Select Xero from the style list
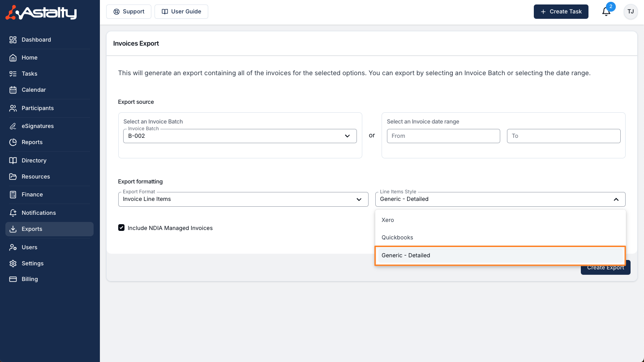644x362 pixels. [x=388, y=220]
